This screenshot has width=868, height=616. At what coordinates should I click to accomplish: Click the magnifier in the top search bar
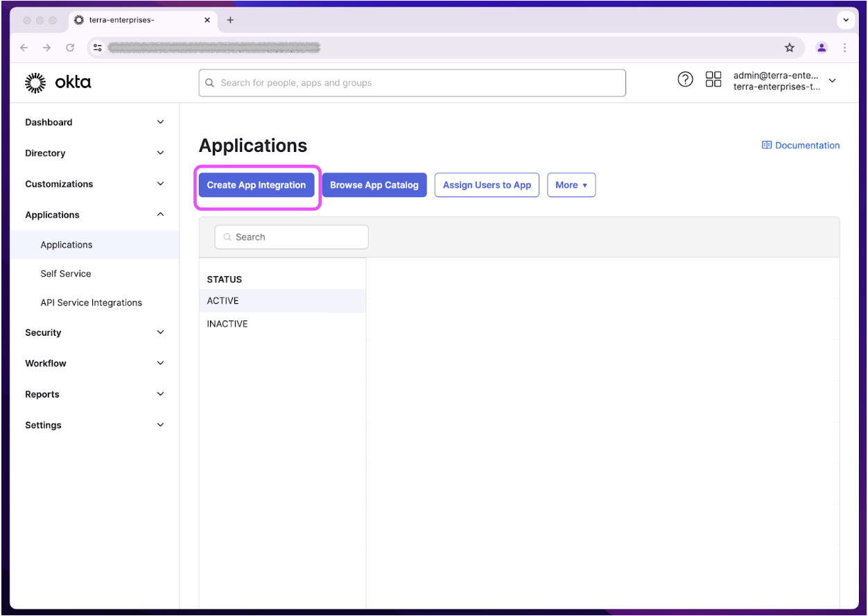point(210,83)
